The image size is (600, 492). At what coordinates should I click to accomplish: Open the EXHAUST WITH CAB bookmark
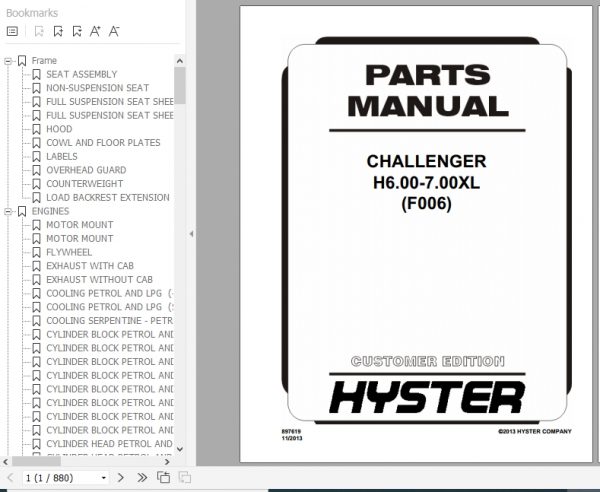[90, 266]
